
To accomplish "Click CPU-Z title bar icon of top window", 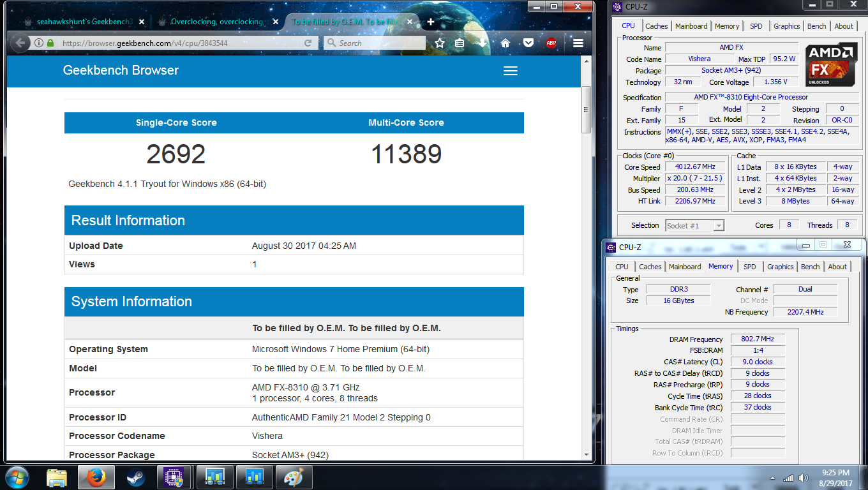I will click(616, 7).
